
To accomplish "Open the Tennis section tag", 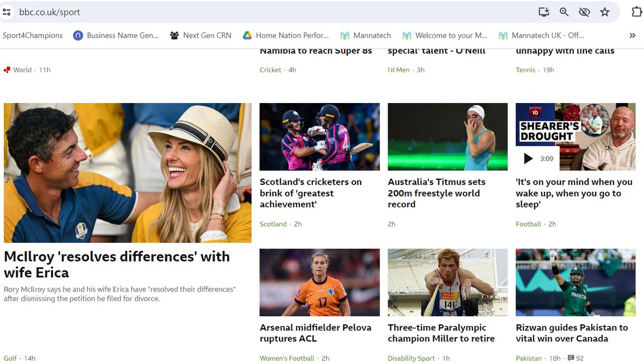I will point(525,70).
